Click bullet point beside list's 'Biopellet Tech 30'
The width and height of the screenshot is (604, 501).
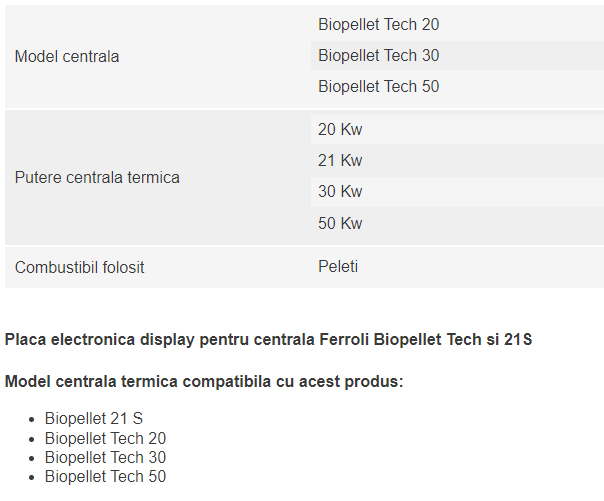(33, 458)
